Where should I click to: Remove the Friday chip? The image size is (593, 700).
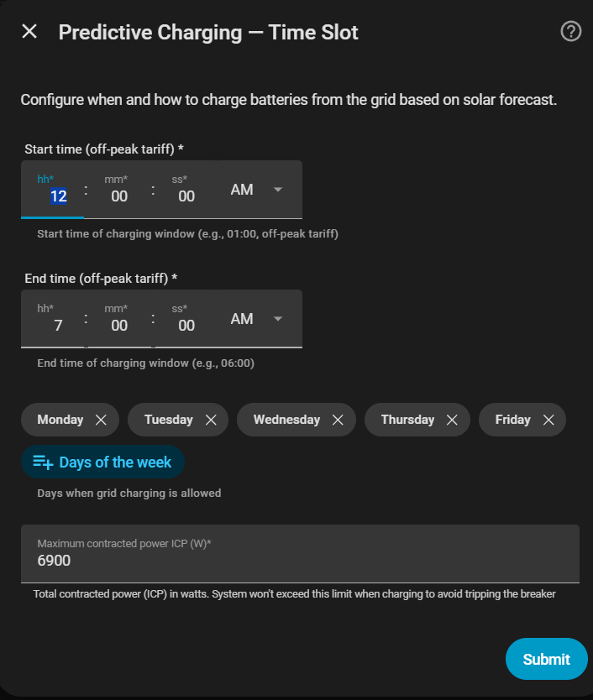click(548, 420)
